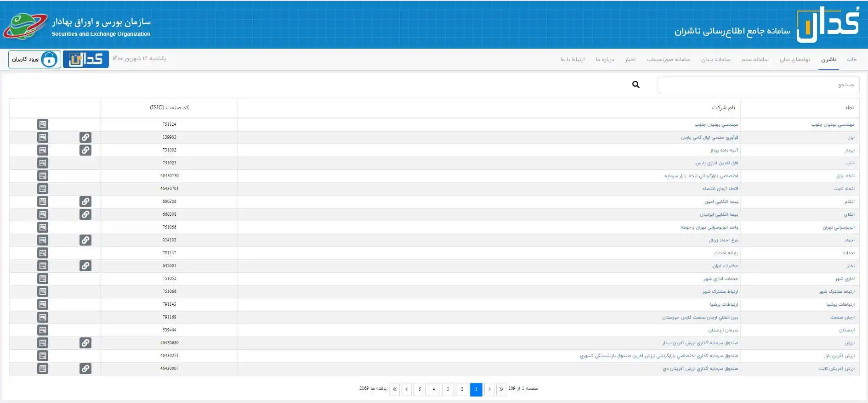The width and height of the screenshot is (868, 403).
Task: Select current page 1 button
Action: point(476,389)
